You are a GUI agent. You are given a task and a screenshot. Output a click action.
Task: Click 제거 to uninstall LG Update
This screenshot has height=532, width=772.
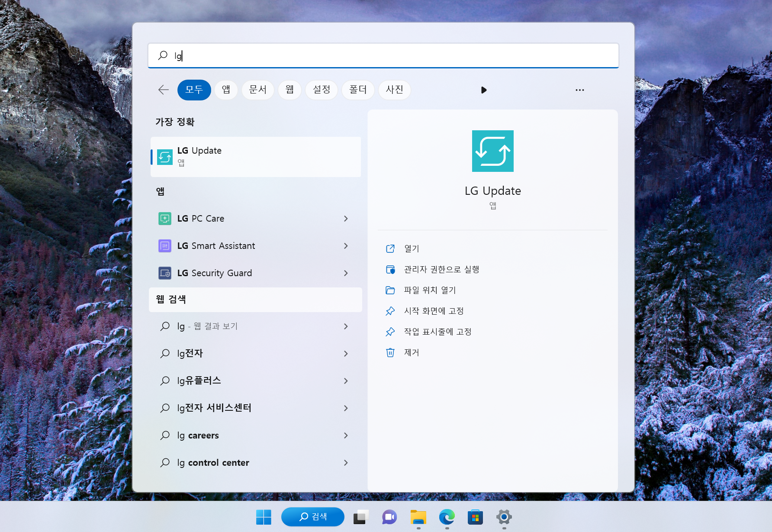pyautogui.click(x=412, y=352)
